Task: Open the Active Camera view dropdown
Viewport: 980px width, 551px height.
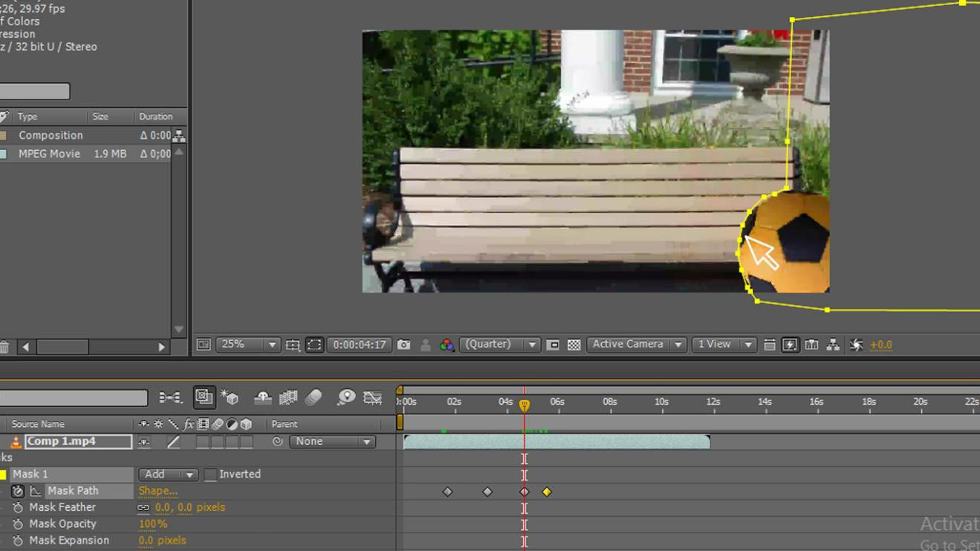Action: tap(636, 345)
